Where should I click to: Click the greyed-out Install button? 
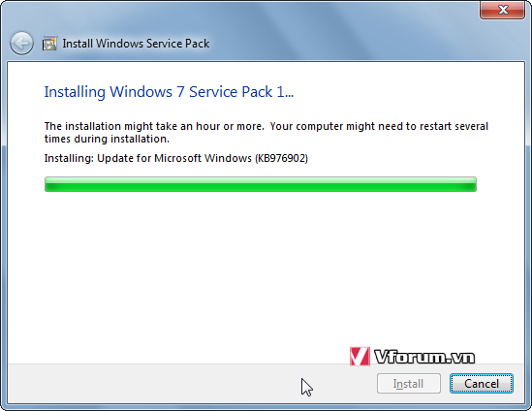point(409,384)
